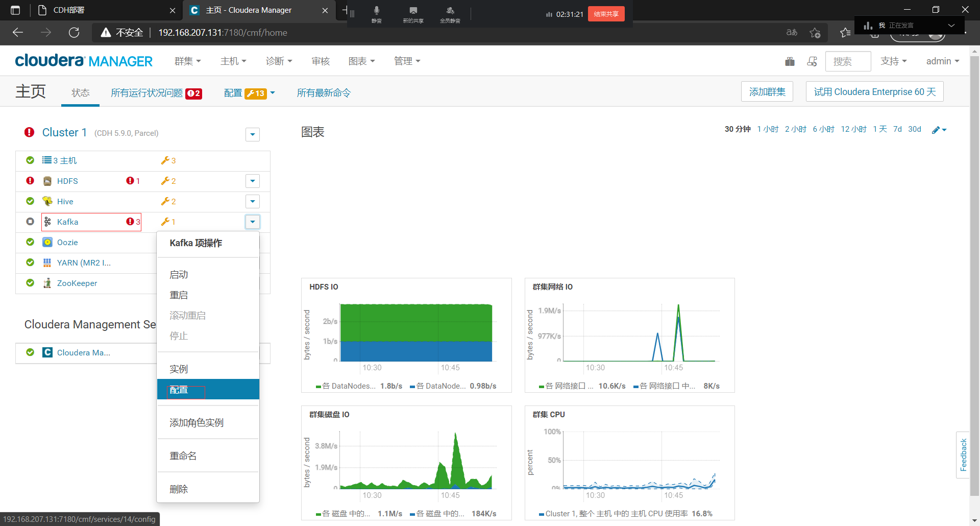This screenshot has width=980, height=526.
Task: Set chart time range to 1 小时
Action: coord(768,129)
